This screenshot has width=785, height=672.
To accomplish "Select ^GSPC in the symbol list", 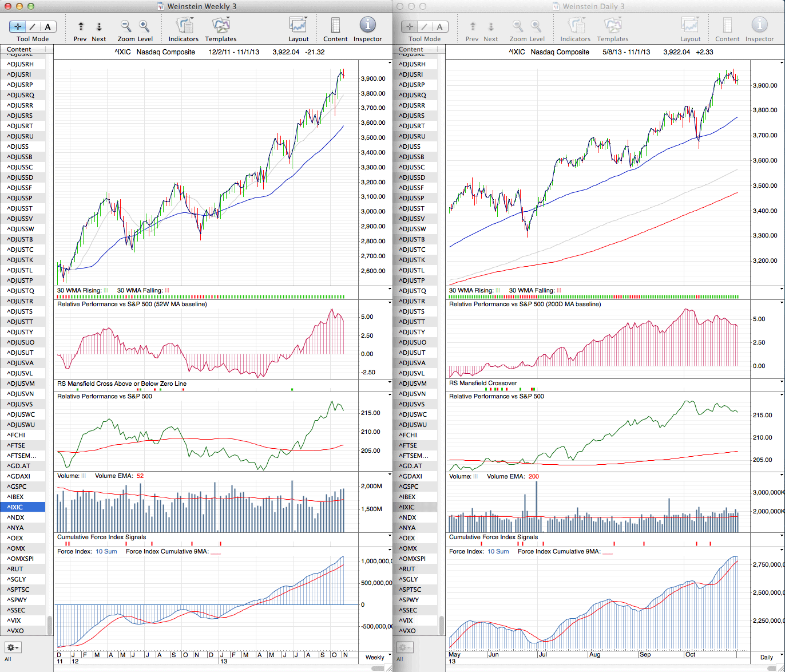I will pos(17,487).
